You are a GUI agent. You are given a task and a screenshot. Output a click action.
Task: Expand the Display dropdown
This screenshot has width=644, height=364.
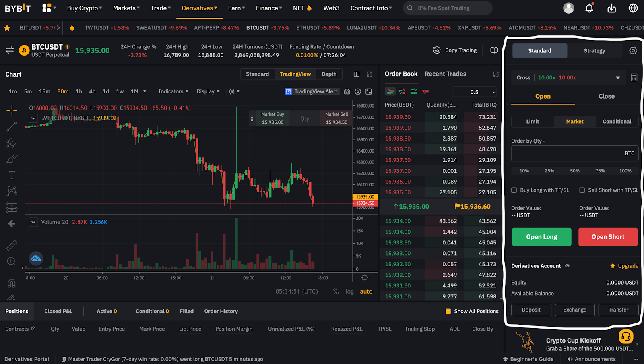tap(208, 92)
